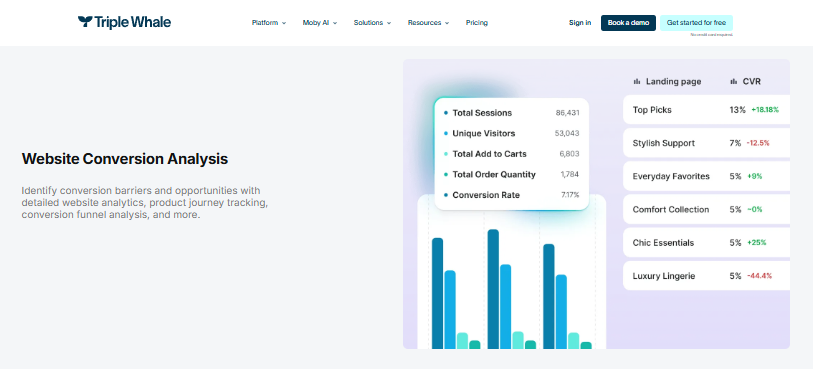Expand the Moby AI dropdown chevron
This screenshot has width=813, height=369.
[x=335, y=23]
